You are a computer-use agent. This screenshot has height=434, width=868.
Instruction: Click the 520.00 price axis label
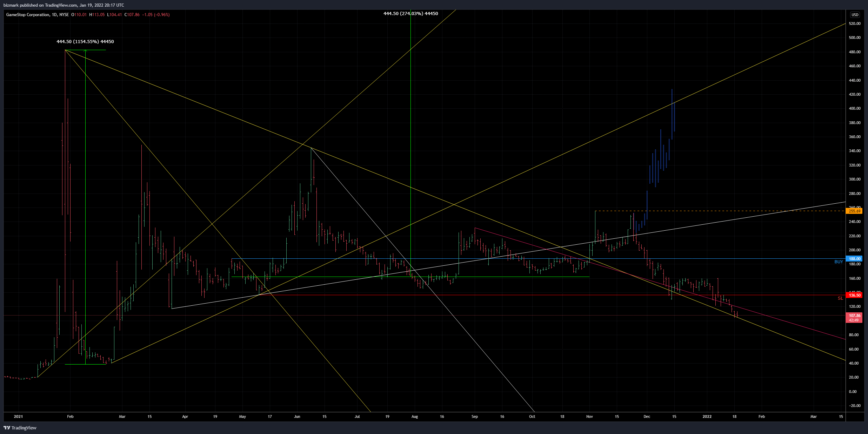855,23
